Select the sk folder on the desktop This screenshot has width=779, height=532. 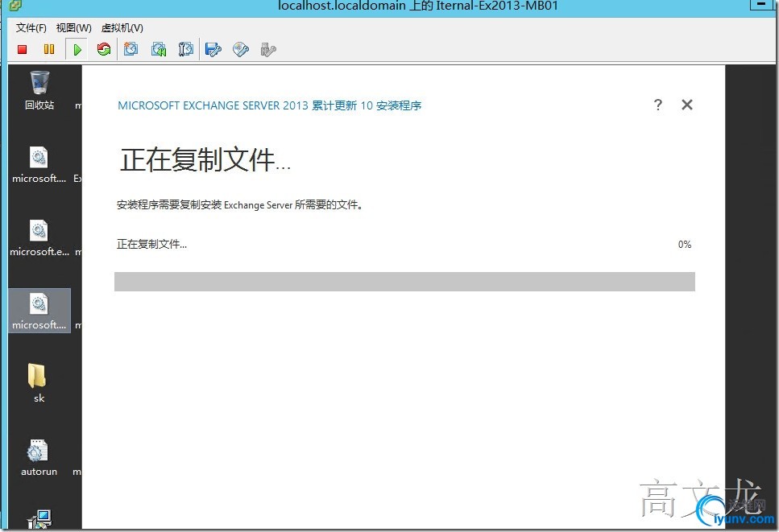click(x=39, y=382)
